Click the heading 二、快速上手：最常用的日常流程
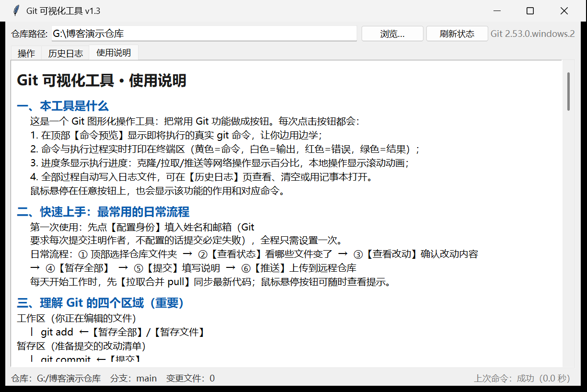 coord(103,212)
